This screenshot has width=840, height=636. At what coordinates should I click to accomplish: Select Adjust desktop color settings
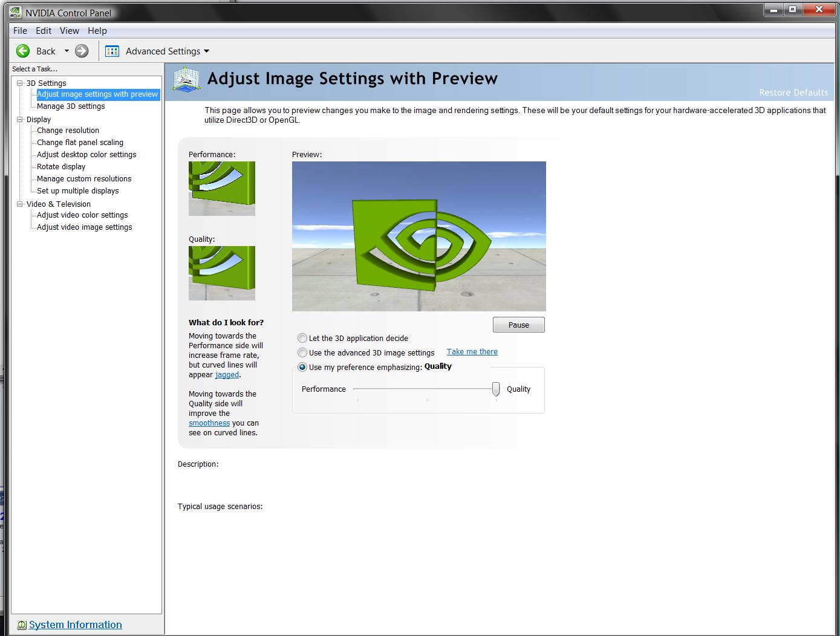tap(86, 154)
